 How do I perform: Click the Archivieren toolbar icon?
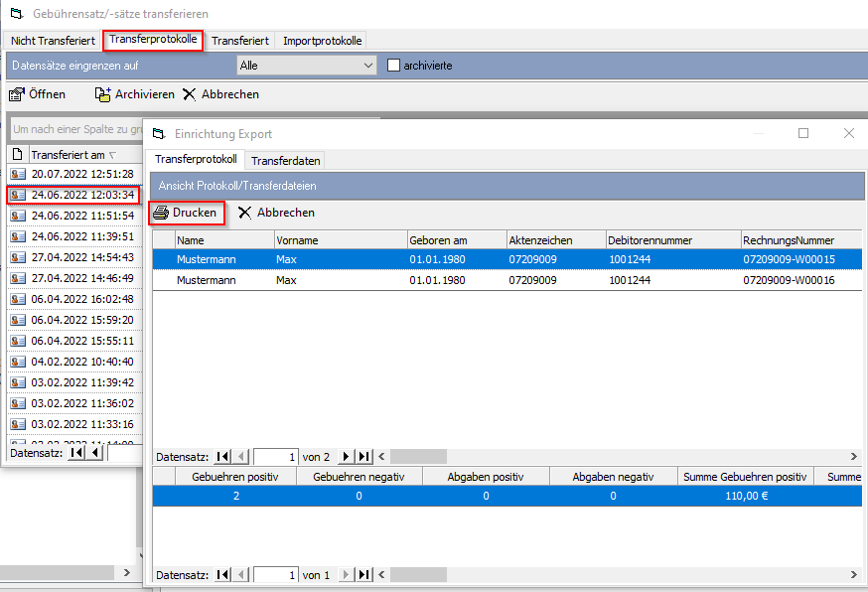pyautogui.click(x=102, y=94)
